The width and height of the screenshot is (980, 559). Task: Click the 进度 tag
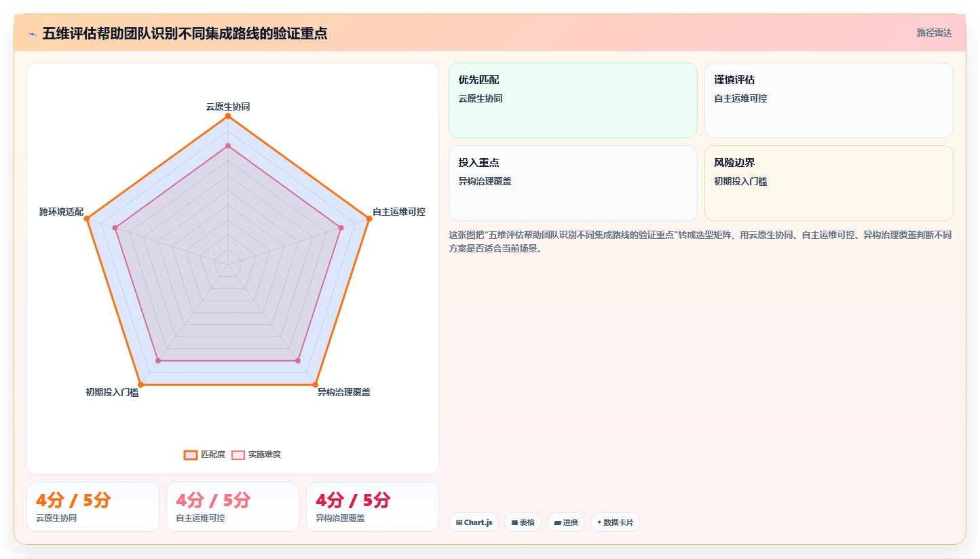point(565,522)
